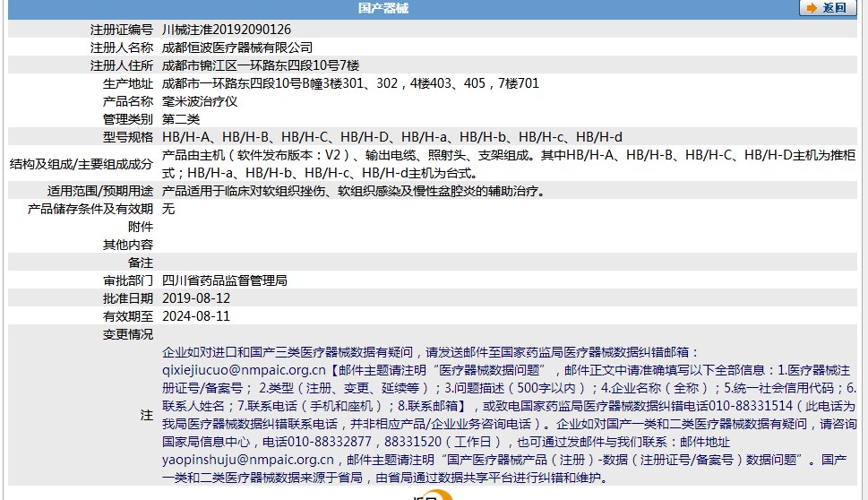
Task: Click the 注 label beside the notice
Action: coord(147,415)
